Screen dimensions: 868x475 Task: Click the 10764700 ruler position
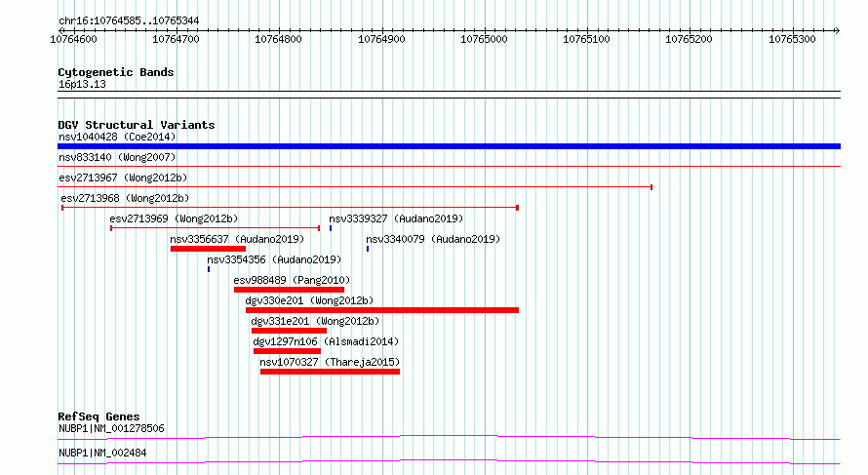pos(176,39)
